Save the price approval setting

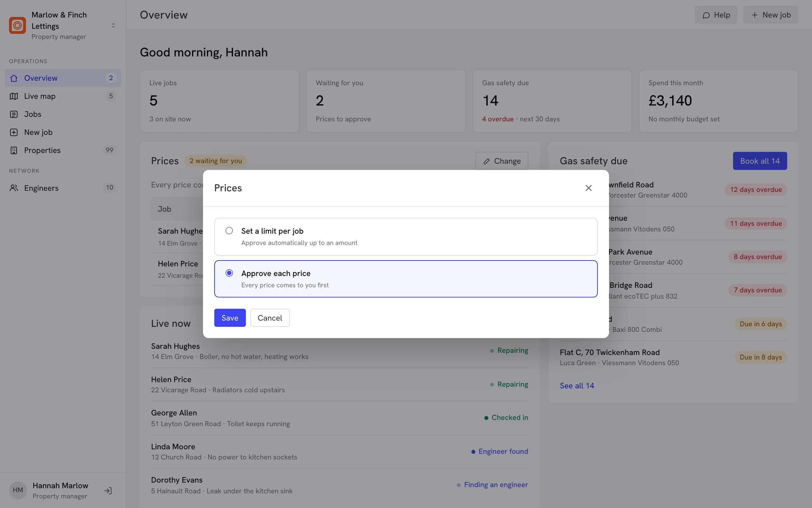(230, 318)
